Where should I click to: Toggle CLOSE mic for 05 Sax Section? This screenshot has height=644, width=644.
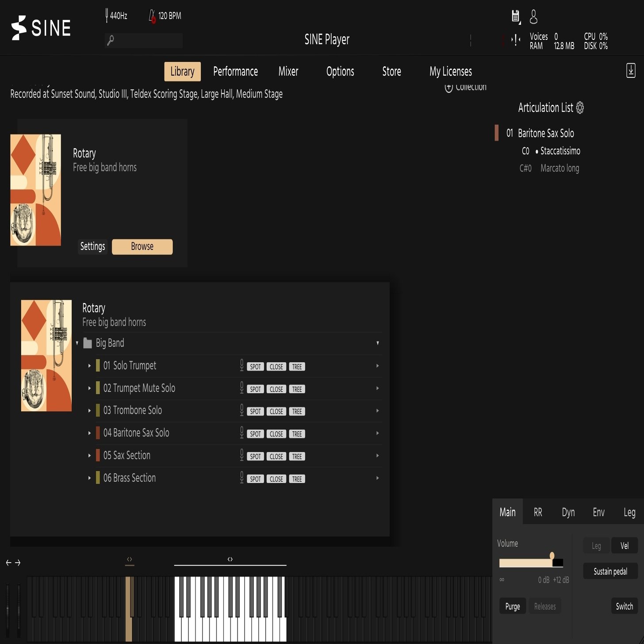point(276,456)
